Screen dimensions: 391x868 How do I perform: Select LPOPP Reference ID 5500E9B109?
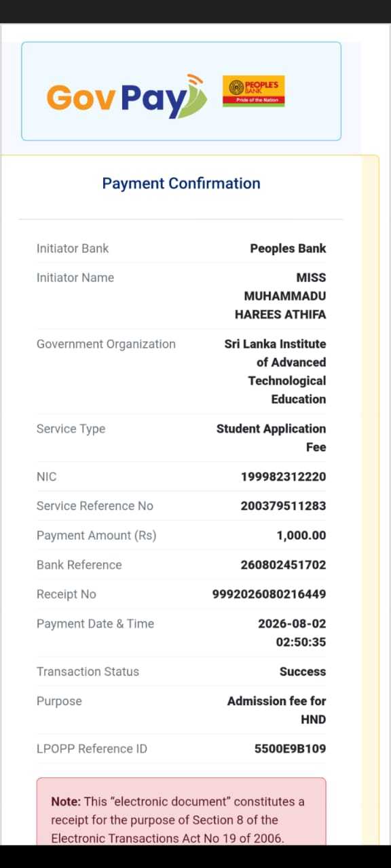(x=290, y=749)
